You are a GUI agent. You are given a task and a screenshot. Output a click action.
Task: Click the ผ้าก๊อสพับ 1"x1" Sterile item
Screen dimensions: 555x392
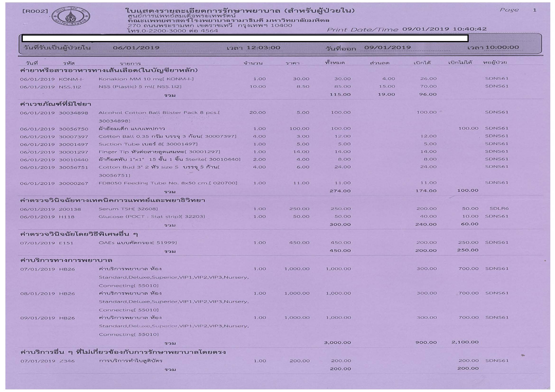pos(169,160)
